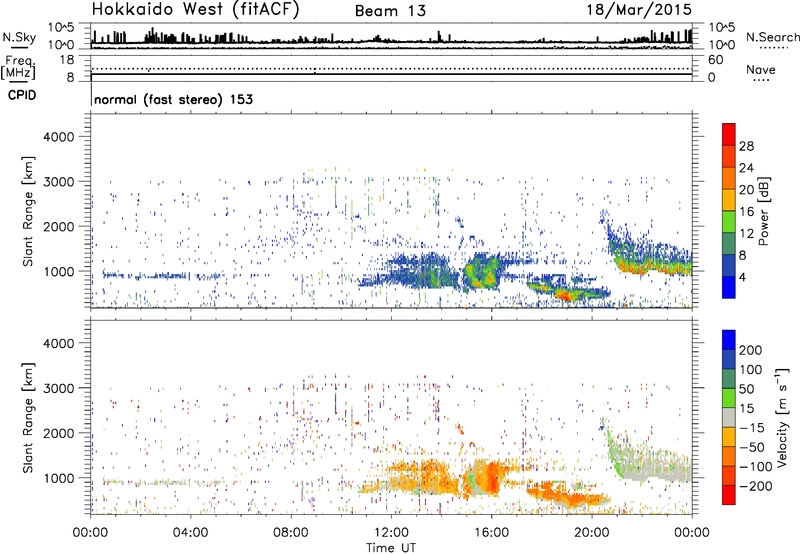Select the 'Beam 13' label
This screenshot has width=800, height=554.
pyautogui.click(x=390, y=11)
